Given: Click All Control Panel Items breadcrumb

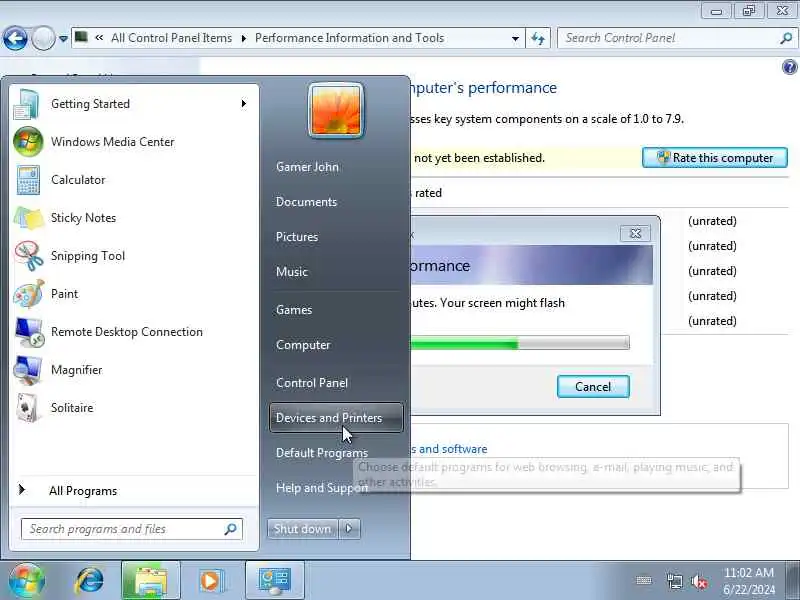Looking at the screenshot, I should [x=171, y=38].
